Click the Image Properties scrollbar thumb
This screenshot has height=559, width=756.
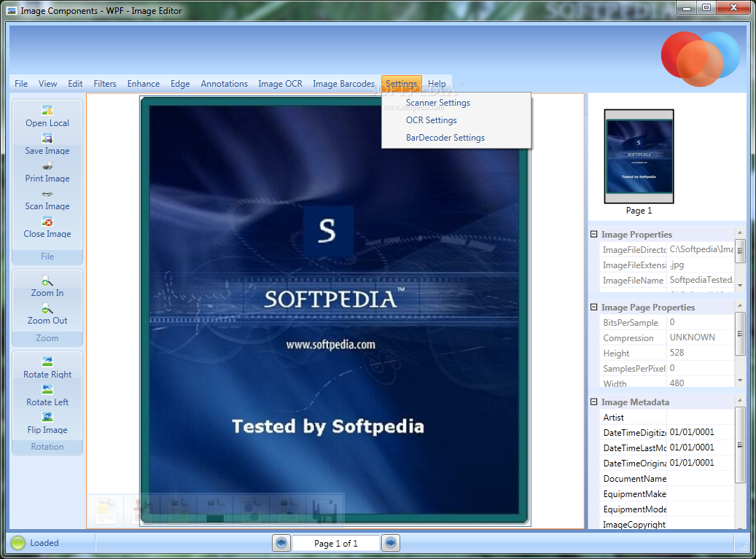click(x=740, y=251)
